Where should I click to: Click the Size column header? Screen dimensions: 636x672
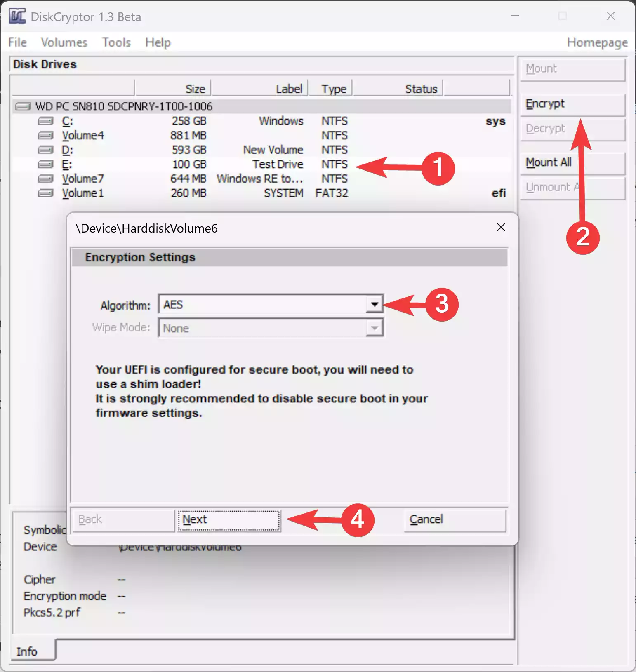pyautogui.click(x=173, y=88)
